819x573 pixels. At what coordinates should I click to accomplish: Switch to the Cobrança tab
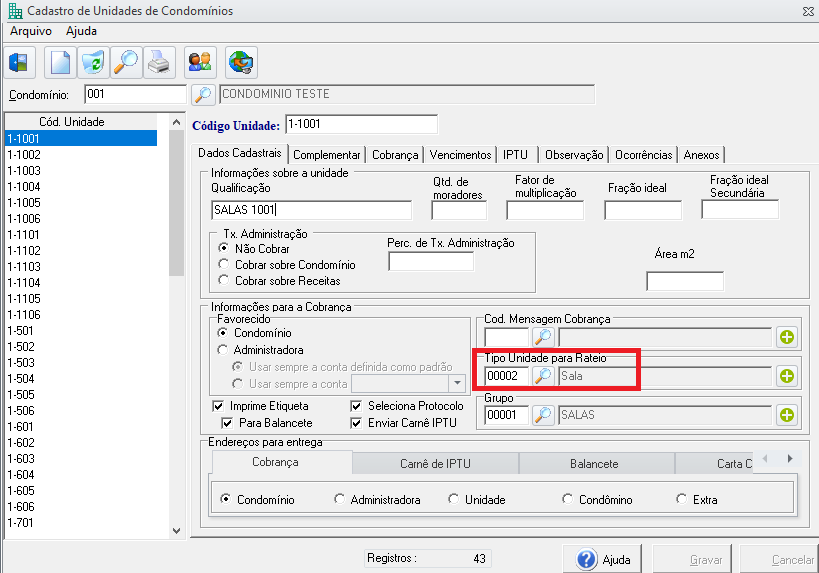click(395, 155)
